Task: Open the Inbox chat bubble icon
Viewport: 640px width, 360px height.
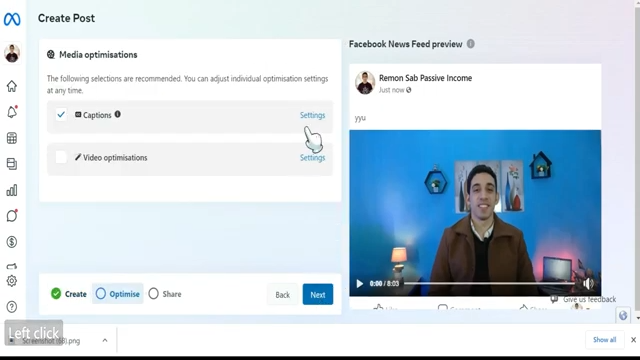Action: coord(12,216)
